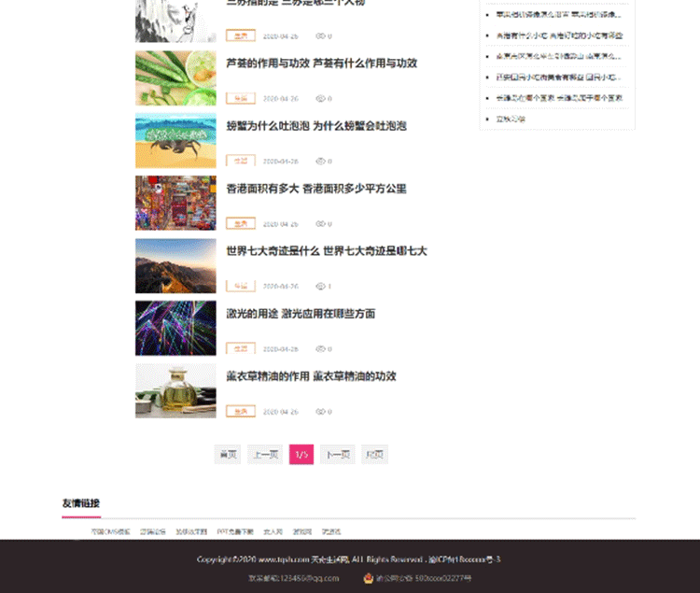Viewport: 700px width, 593px height.
Task: Click the pink 1/5 current page indicator
Action: pyautogui.click(x=301, y=455)
